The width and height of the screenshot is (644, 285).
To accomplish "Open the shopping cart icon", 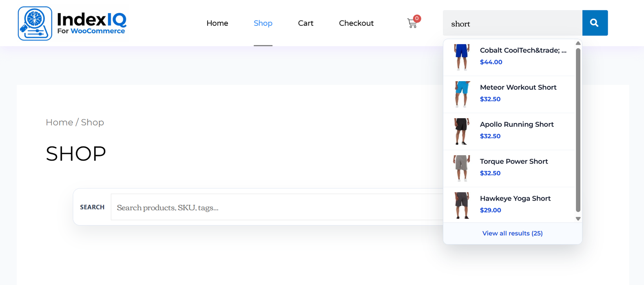I will (x=412, y=23).
